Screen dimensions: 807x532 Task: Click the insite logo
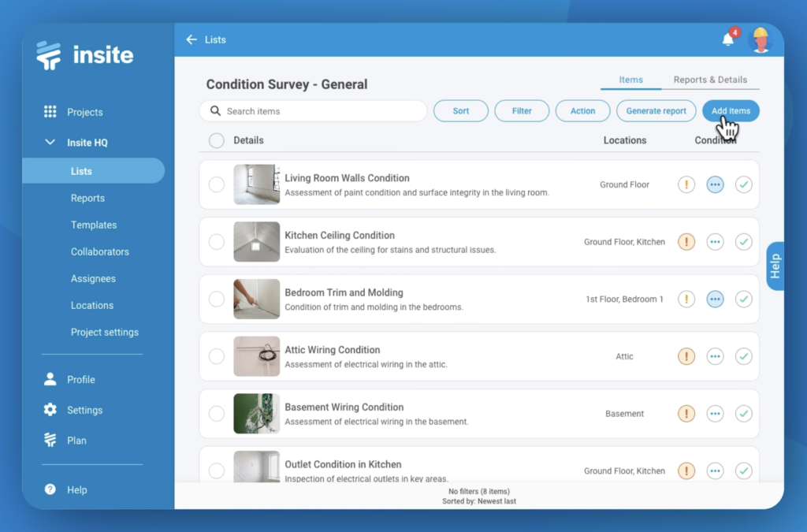84,54
